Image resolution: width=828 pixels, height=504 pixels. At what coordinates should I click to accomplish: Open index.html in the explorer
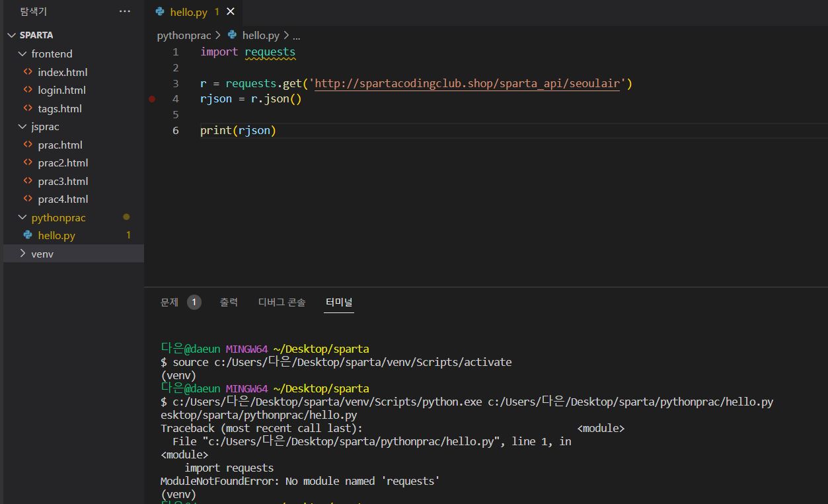pyautogui.click(x=62, y=72)
